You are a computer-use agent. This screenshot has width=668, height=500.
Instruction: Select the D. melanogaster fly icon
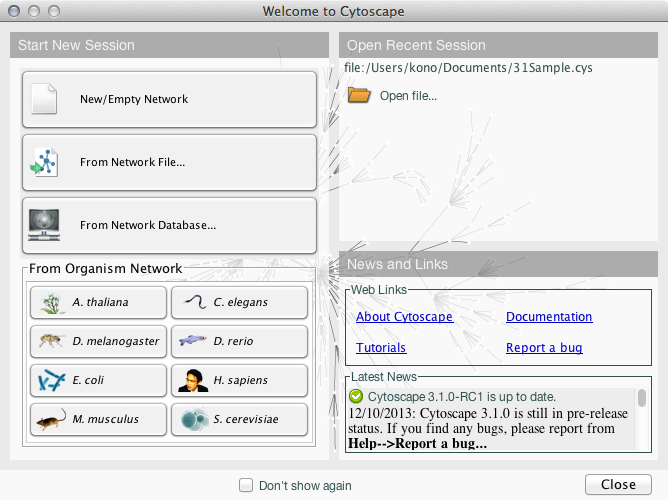pyautogui.click(x=48, y=341)
